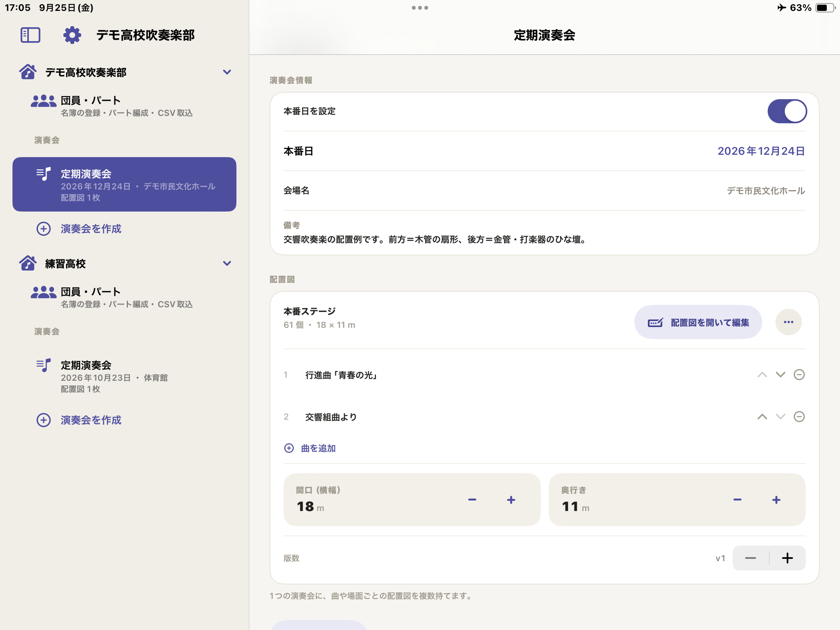
Task: Collapse the 練習高校 section chevron
Action: 227,263
